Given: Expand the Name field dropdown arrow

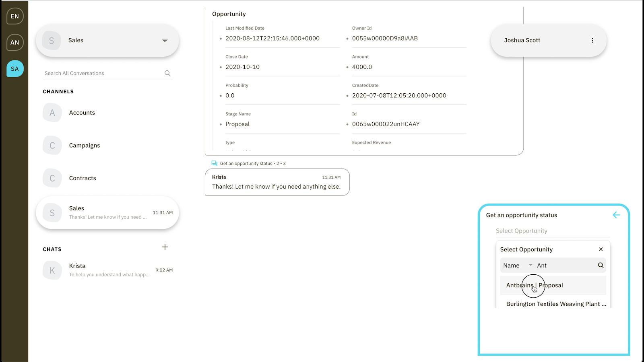Looking at the screenshot, I should pos(530,265).
